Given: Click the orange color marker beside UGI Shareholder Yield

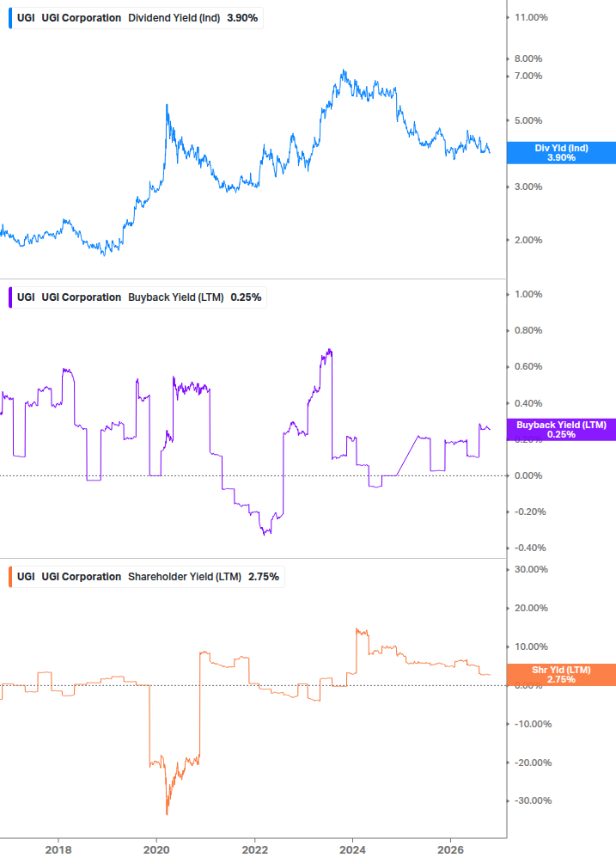Looking at the screenshot, I should [10, 577].
